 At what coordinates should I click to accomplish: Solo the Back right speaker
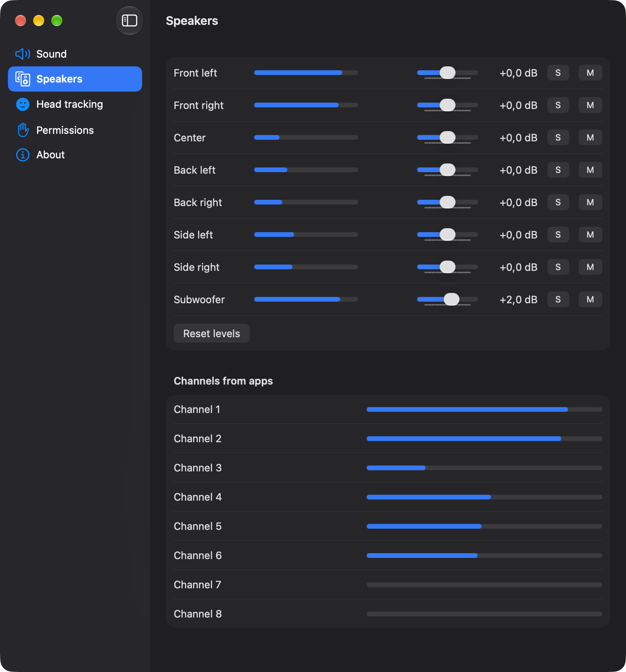558,202
